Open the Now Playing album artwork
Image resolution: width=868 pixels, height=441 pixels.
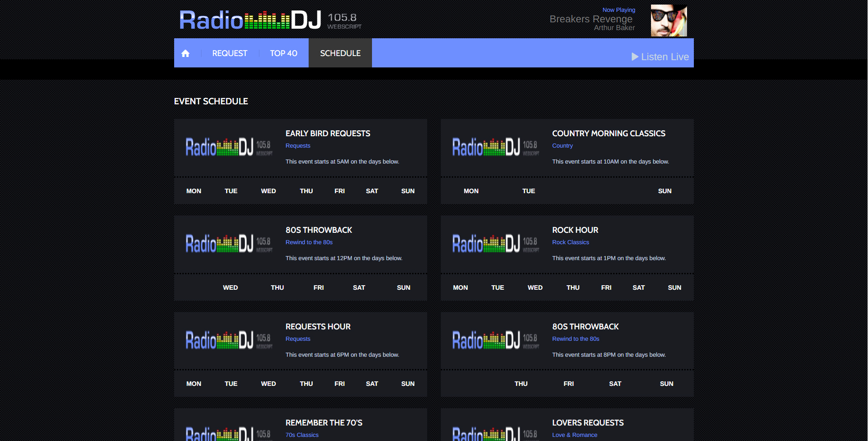click(x=668, y=21)
